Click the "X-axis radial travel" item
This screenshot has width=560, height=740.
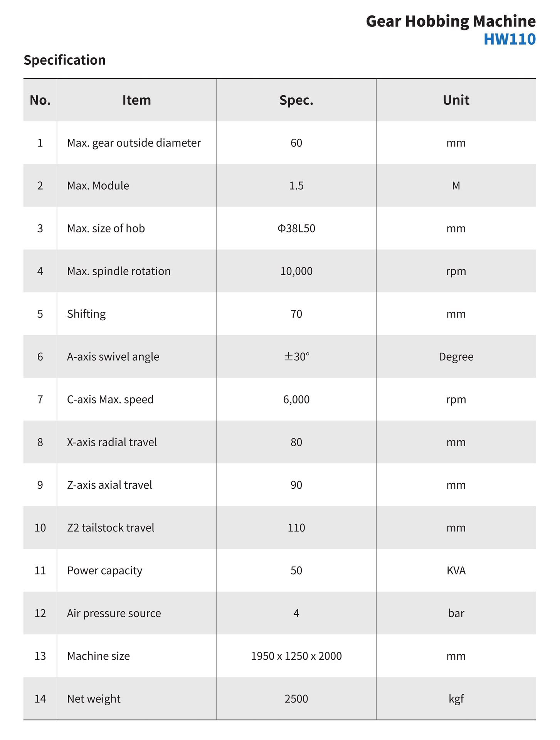(112, 442)
